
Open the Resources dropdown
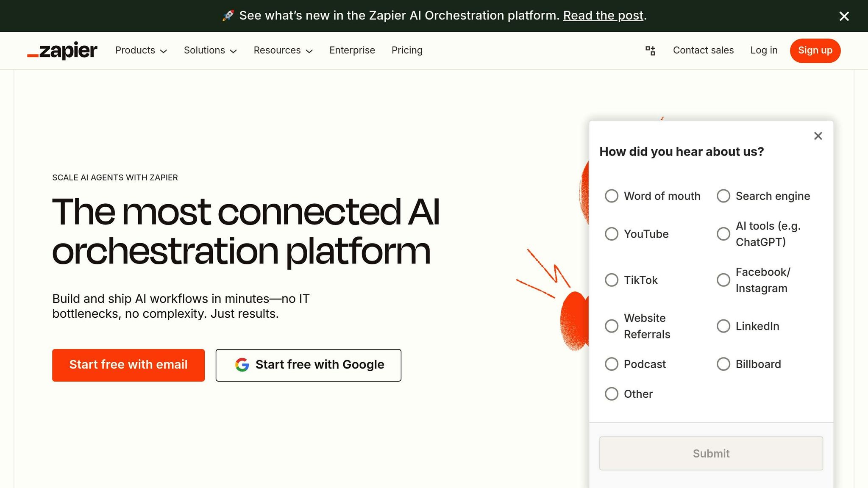282,50
